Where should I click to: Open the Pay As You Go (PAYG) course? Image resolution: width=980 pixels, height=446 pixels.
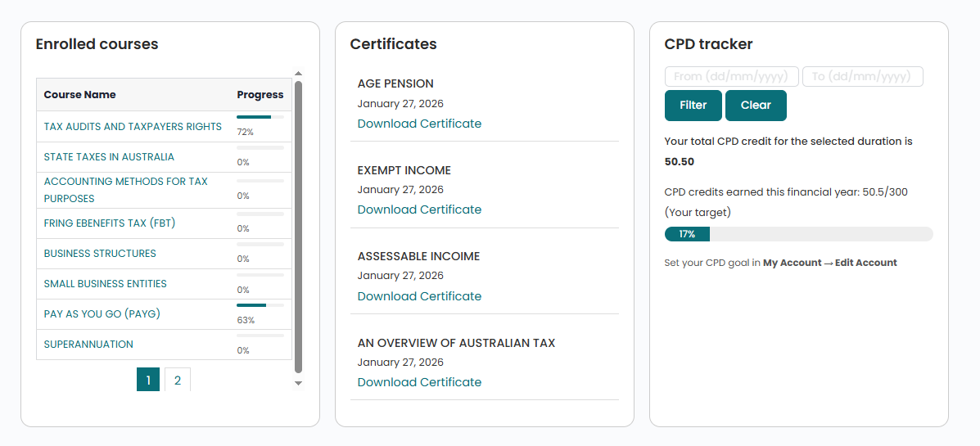(102, 314)
